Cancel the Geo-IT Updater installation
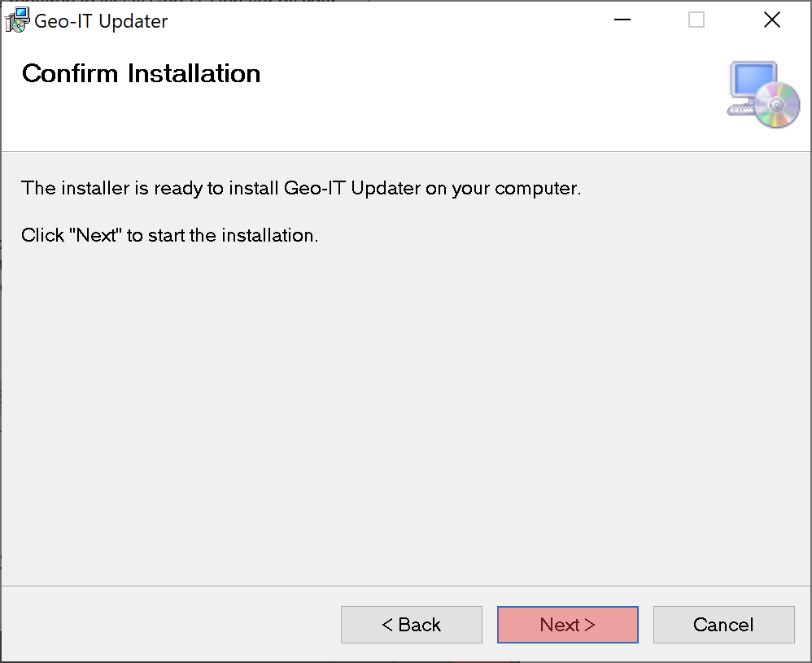This screenshot has width=812, height=663. (x=723, y=625)
